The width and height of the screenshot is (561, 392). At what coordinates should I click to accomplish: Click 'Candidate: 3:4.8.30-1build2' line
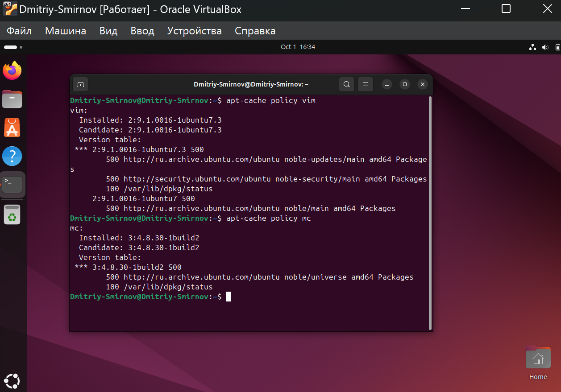(139, 248)
